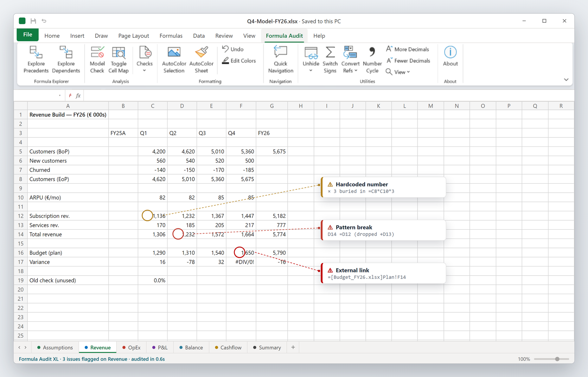The width and height of the screenshot is (588, 377).
Task: Open the Page Layout ribbon tab
Action: pos(133,36)
